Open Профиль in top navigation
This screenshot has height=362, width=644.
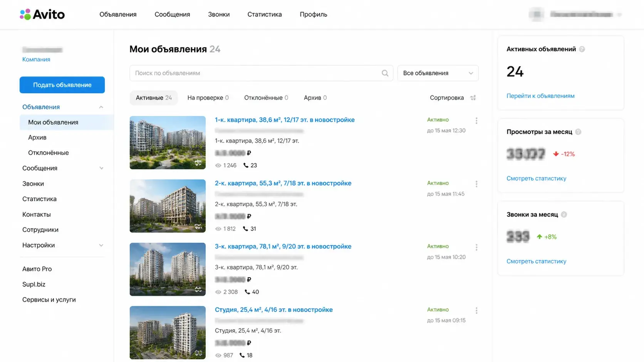click(314, 14)
